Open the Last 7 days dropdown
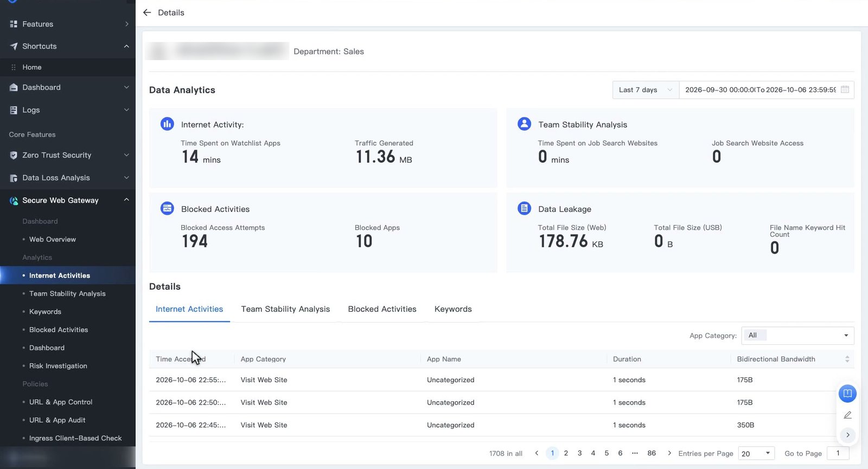Image resolution: width=868 pixels, height=469 pixels. (646, 89)
